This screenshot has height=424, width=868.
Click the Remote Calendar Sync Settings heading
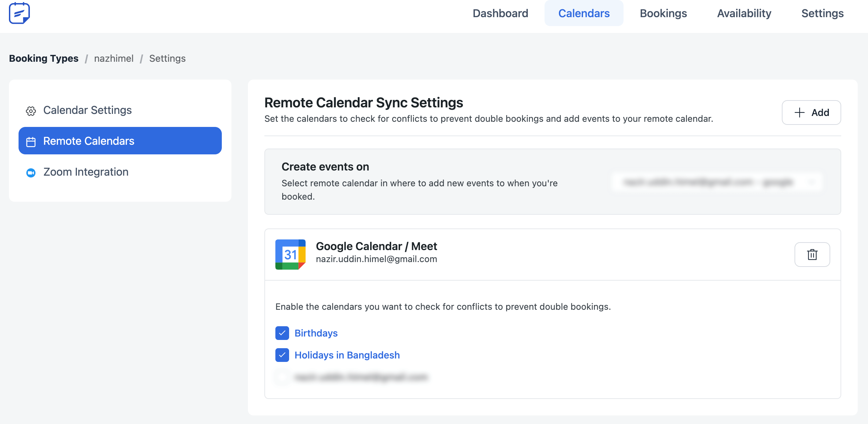click(364, 103)
